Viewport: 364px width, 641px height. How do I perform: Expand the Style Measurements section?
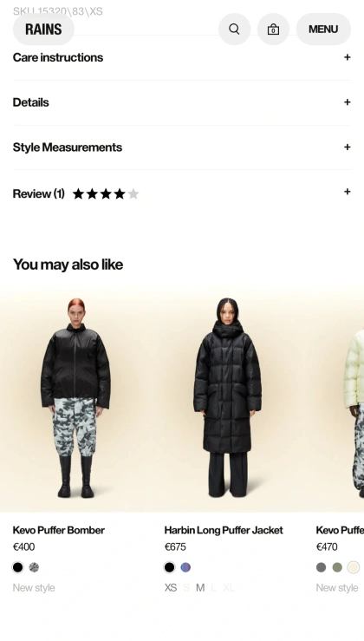pyautogui.click(x=182, y=147)
